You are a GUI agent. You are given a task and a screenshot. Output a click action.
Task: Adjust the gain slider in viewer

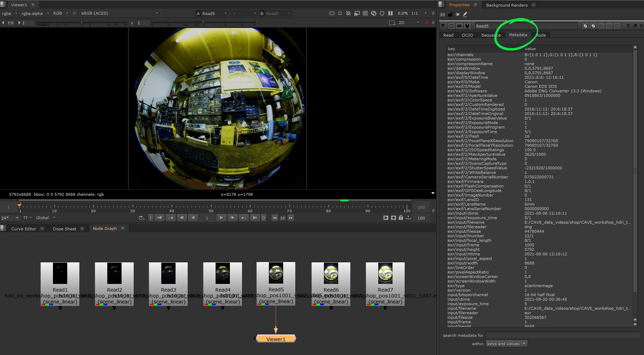tap(82, 23)
